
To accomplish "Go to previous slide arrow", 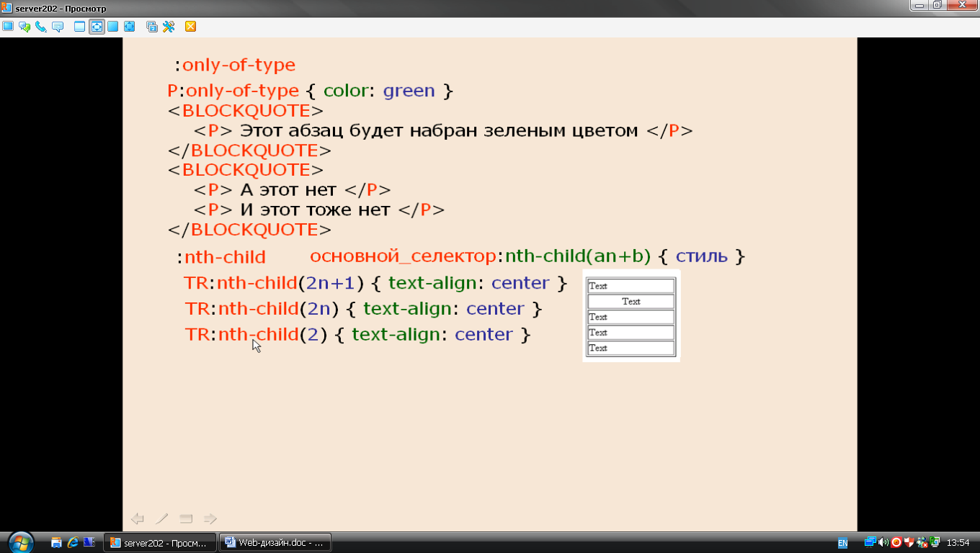I will (138, 518).
